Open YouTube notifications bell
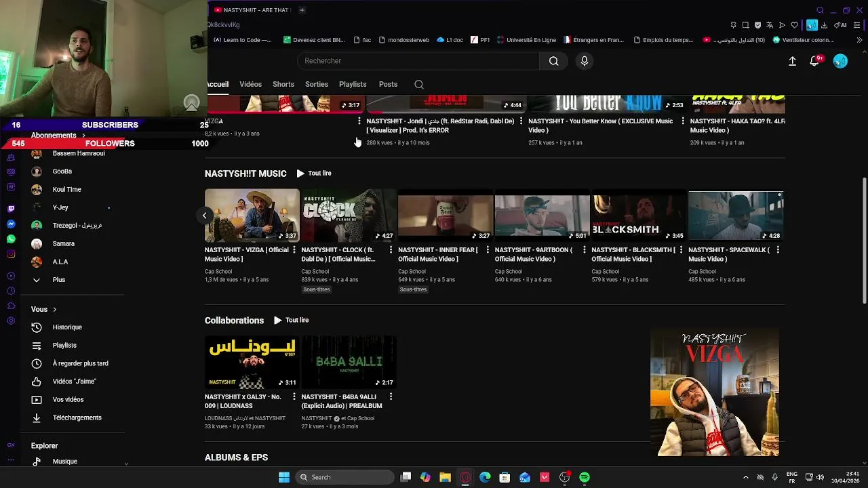 click(x=814, y=61)
